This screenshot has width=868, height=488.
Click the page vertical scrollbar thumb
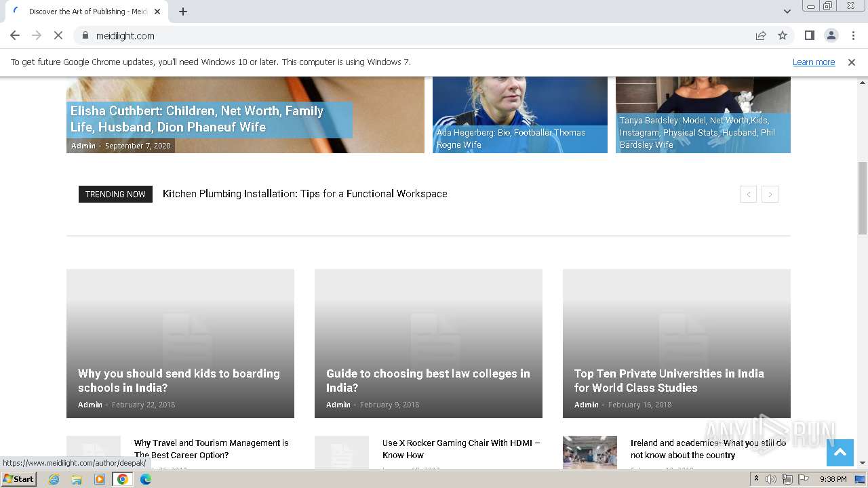[x=863, y=198]
